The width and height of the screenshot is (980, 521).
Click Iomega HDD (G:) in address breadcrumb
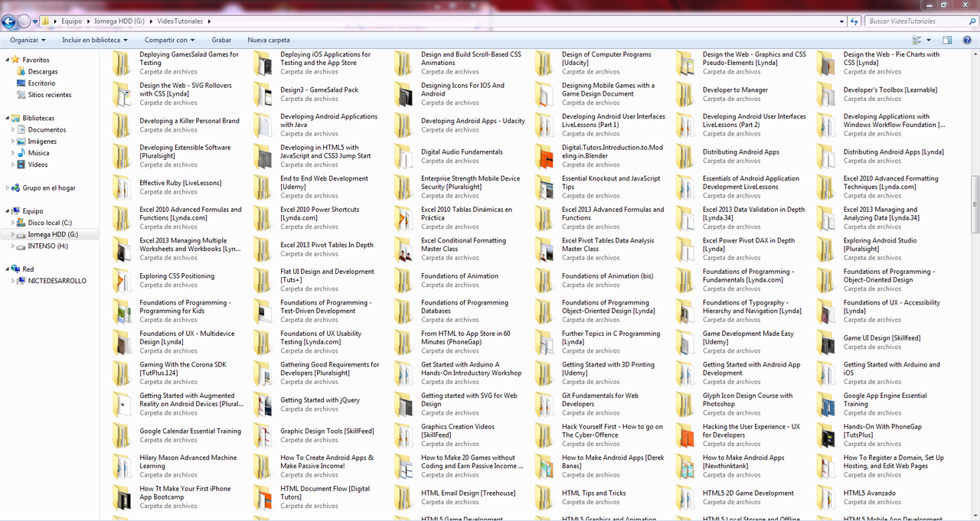(119, 21)
